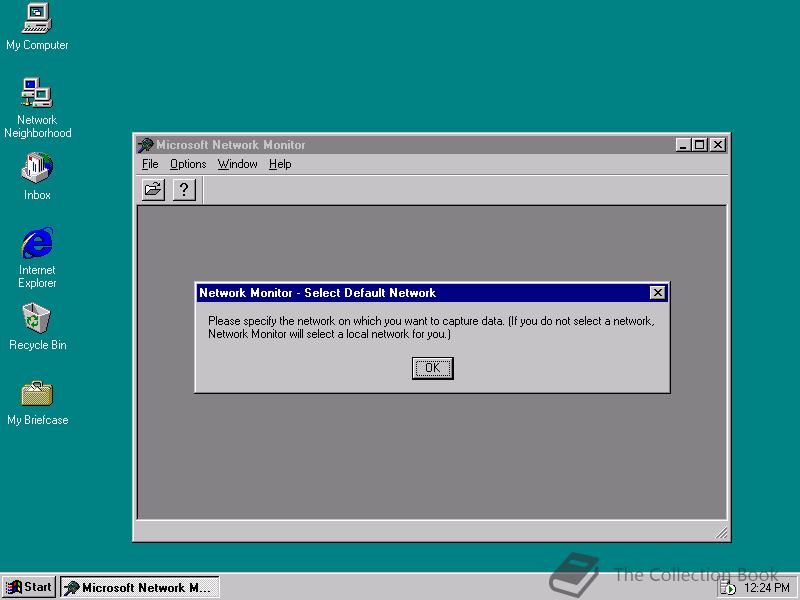Open the Help menu
This screenshot has height=600, width=800.
tap(280, 164)
